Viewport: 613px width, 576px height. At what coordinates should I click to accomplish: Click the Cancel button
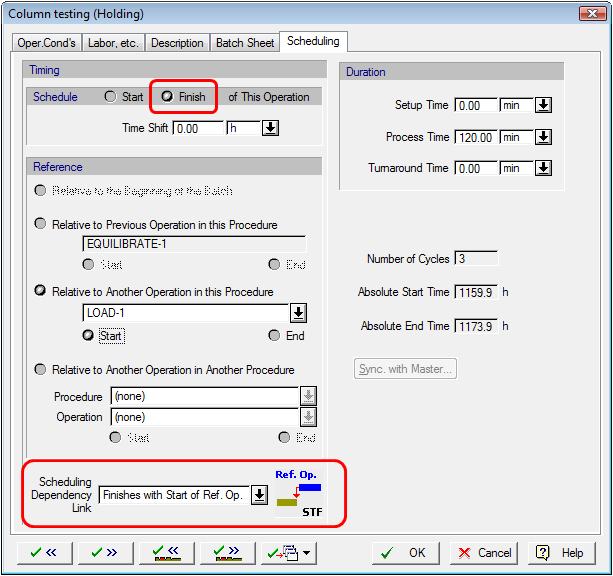485,552
